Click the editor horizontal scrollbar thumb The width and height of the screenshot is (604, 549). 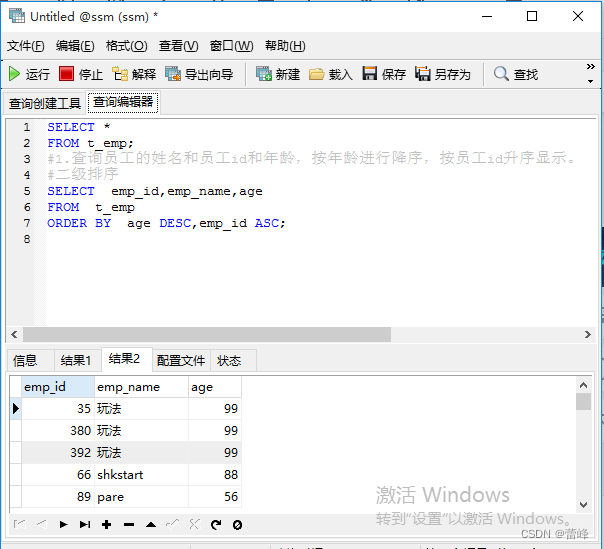tap(207, 334)
